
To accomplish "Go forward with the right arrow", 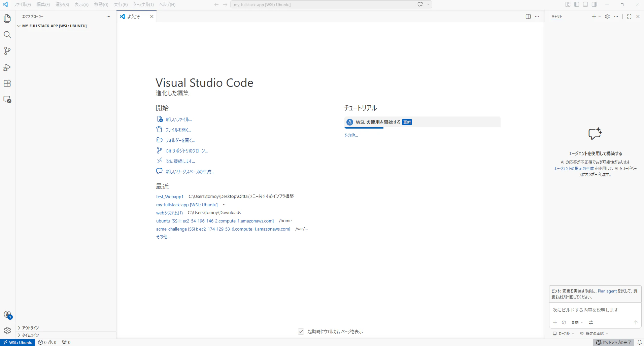I will (x=225, y=4).
